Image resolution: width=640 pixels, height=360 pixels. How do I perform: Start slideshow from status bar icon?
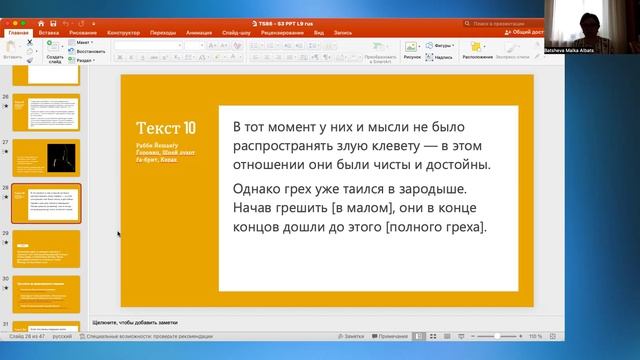[x=461, y=336]
